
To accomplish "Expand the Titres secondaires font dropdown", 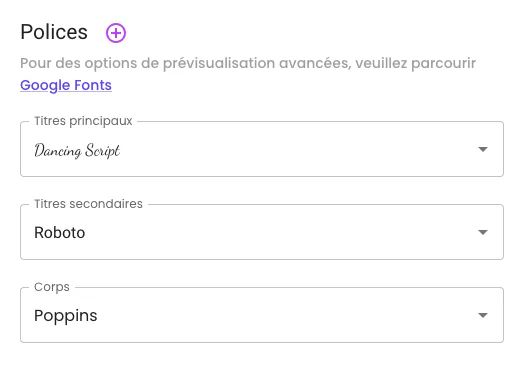I will point(262,232).
